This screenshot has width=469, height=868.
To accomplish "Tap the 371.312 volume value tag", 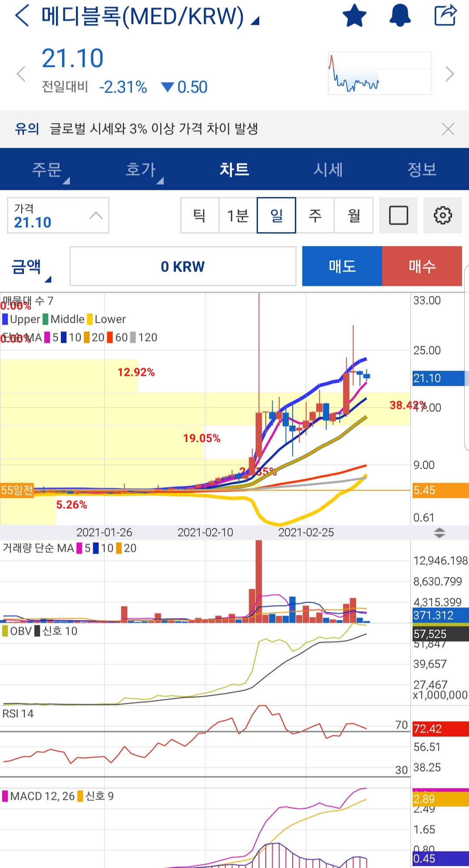I will (440, 615).
